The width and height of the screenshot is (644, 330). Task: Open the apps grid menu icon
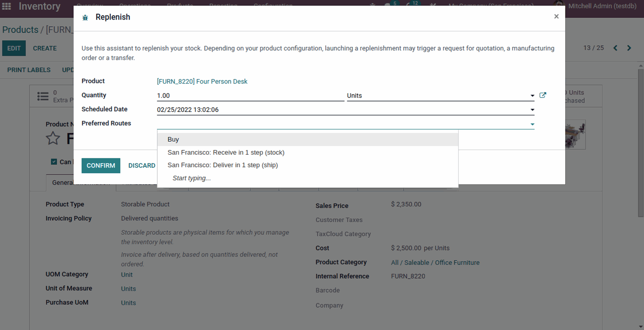click(x=6, y=6)
